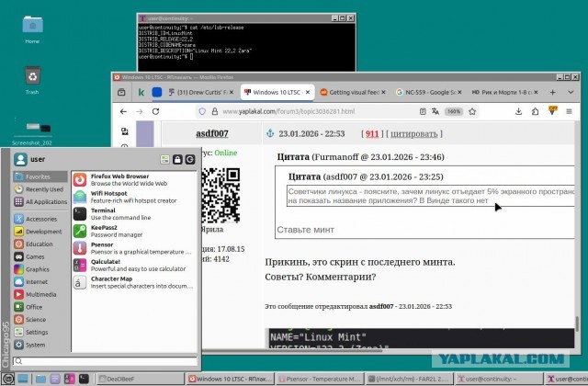
Task: Click the post anchor icon
Action: pyautogui.click(x=270, y=133)
